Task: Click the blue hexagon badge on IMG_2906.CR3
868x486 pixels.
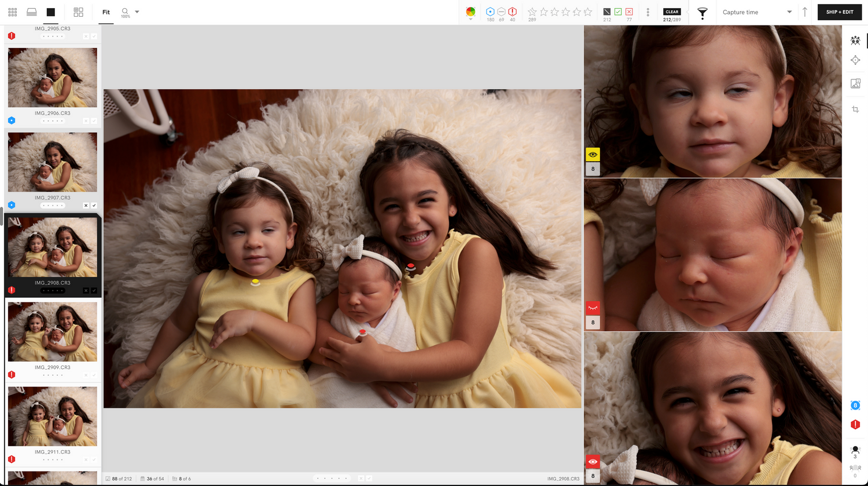Action: 12,120
